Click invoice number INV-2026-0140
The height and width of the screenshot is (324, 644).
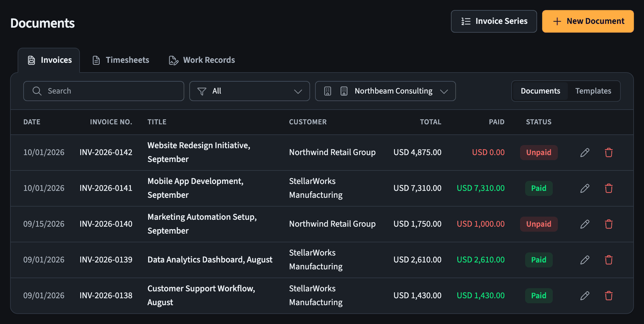coord(106,224)
